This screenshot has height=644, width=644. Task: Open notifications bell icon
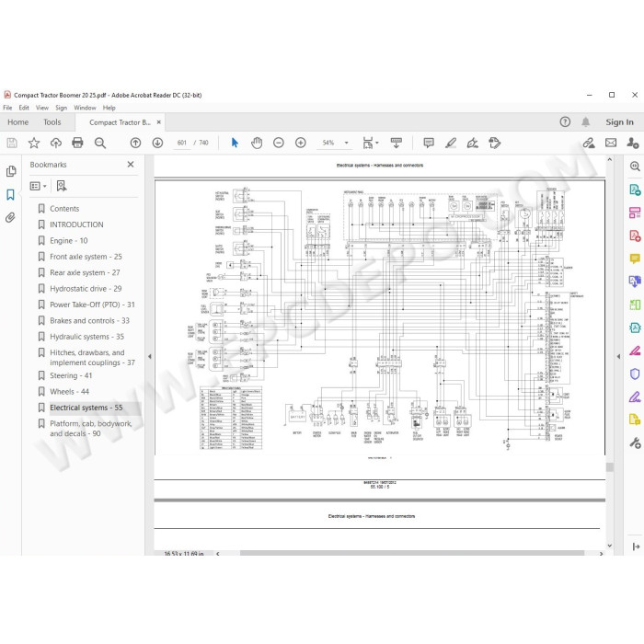click(x=586, y=122)
